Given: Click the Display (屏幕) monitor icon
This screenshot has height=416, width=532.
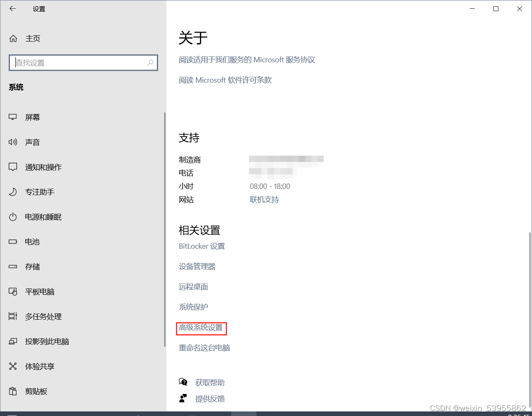Looking at the screenshot, I should 13,117.
